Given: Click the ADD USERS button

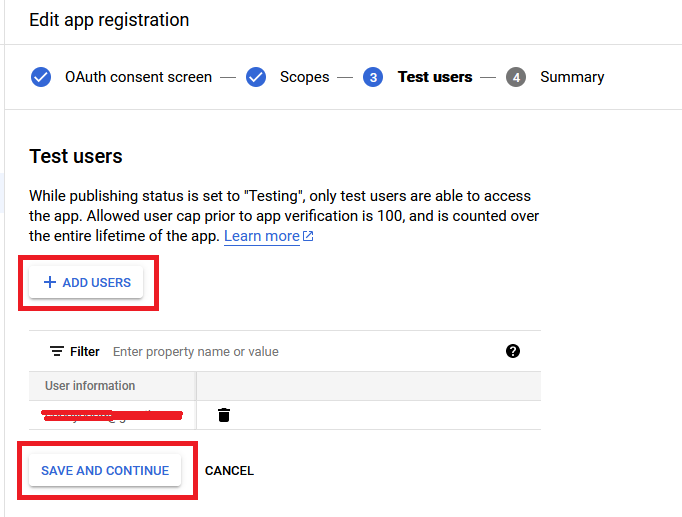Looking at the screenshot, I should 86,282.
